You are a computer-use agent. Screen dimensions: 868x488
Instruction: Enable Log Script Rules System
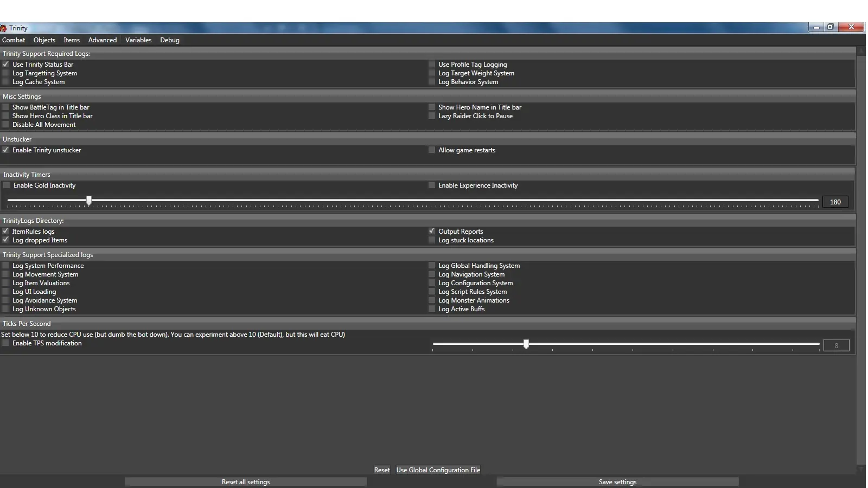point(432,291)
